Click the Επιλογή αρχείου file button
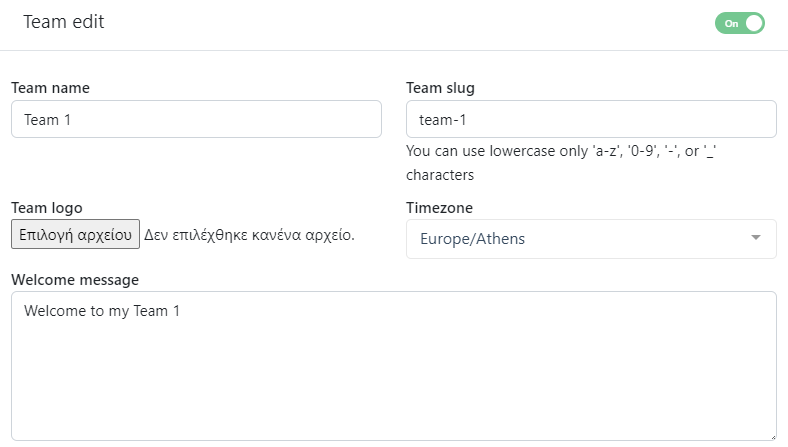The image size is (788, 447). click(x=75, y=236)
